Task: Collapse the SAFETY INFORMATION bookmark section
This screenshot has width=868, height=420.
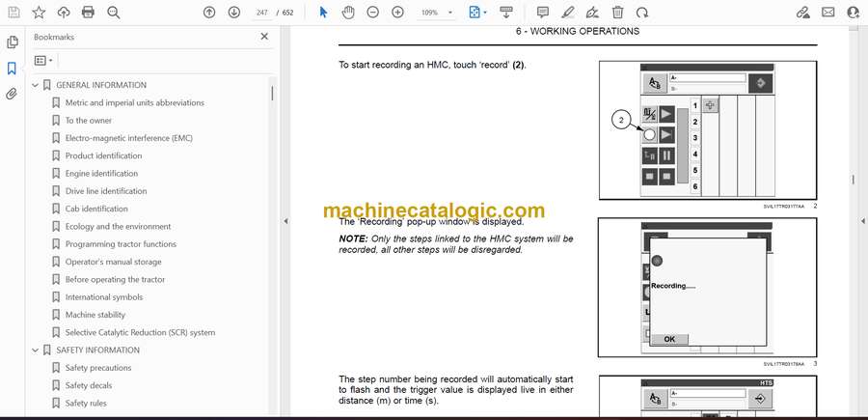Action: tap(36, 350)
